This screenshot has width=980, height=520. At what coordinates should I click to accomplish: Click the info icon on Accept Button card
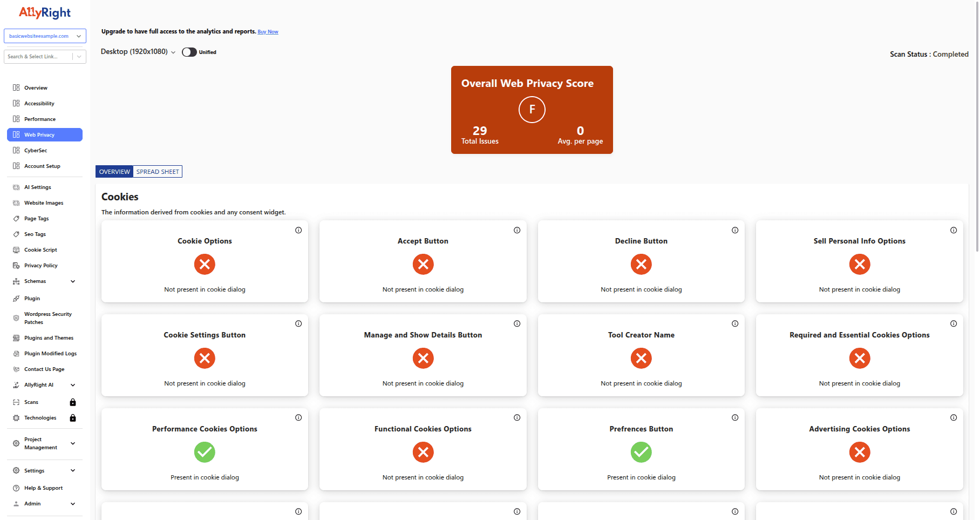coord(516,229)
